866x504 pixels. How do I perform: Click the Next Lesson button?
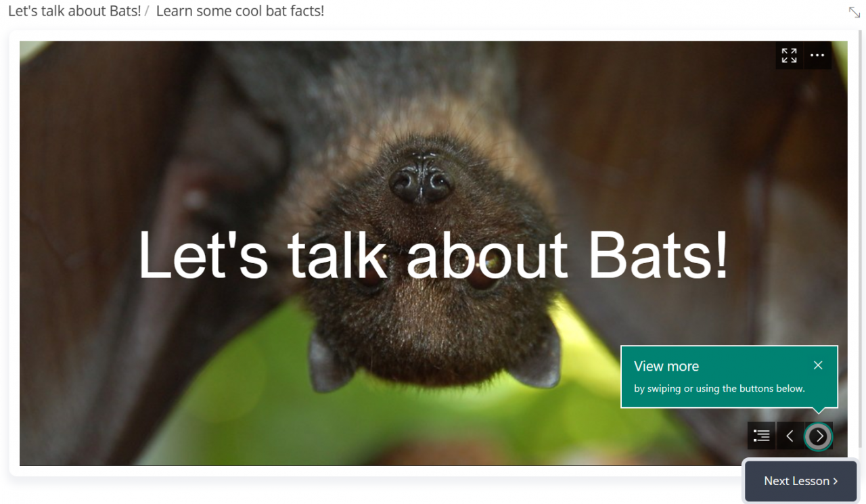tap(800, 481)
